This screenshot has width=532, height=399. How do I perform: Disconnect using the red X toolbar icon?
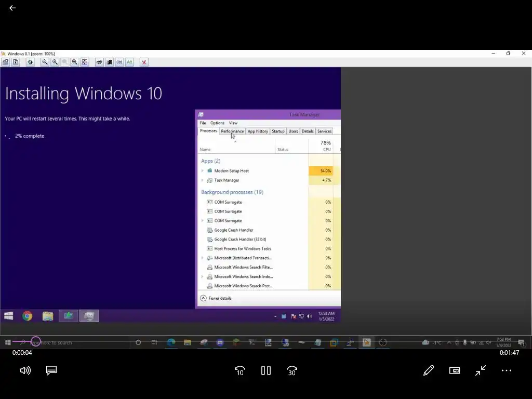click(x=144, y=62)
